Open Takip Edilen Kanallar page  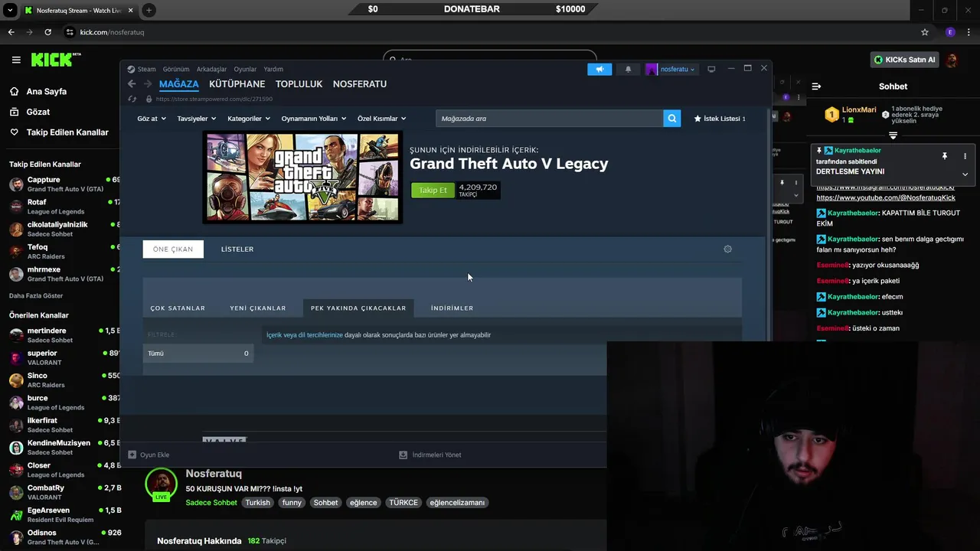67,132
